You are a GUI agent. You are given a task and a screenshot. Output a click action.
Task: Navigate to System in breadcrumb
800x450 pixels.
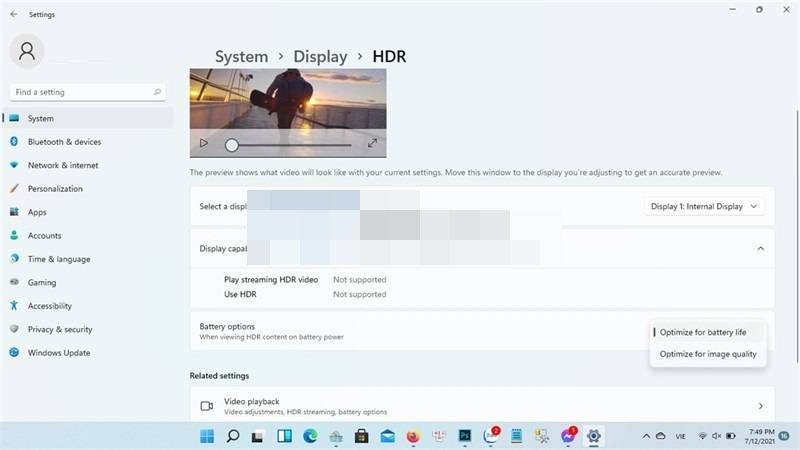click(241, 57)
